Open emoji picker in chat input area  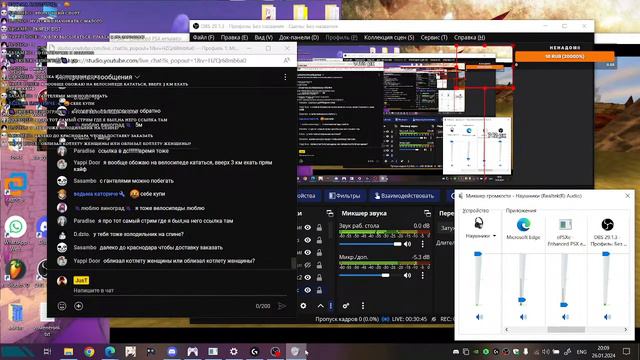(x=62, y=306)
